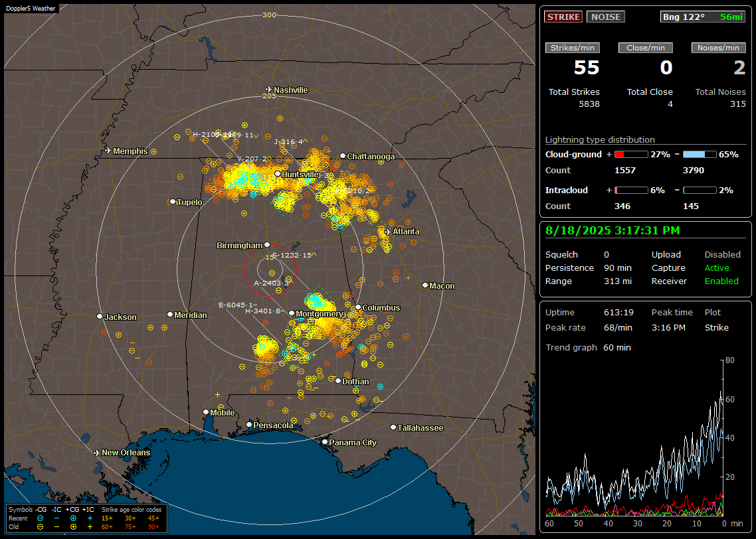Click the Strike age color codes legend
The height and width of the screenshot is (539, 756).
pyautogui.click(x=131, y=518)
